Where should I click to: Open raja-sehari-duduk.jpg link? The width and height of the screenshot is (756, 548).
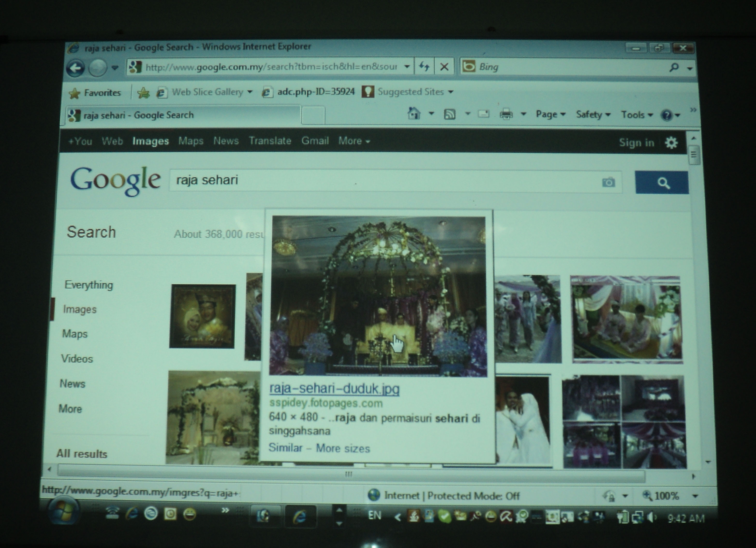tap(334, 389)
